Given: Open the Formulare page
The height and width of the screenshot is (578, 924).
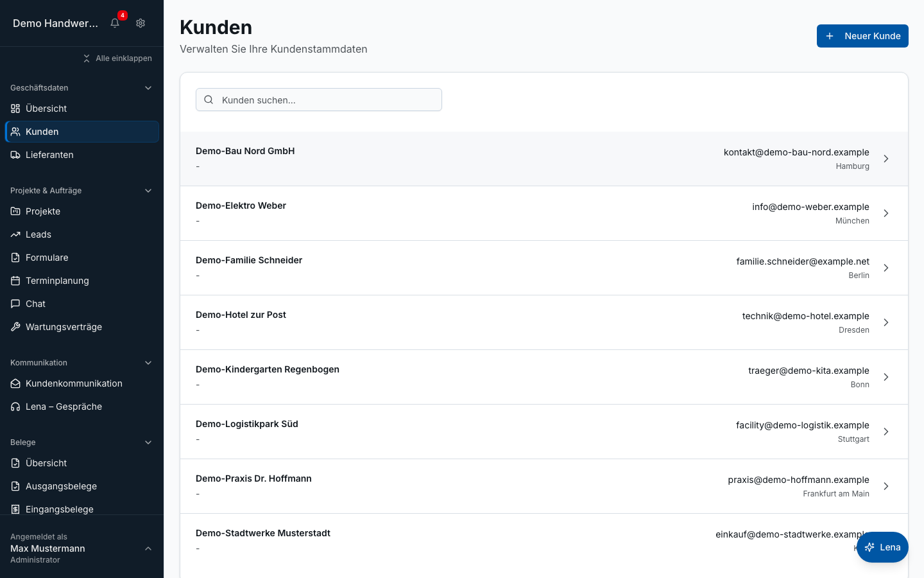Looking at the screenshot, I should pos(81,258).
